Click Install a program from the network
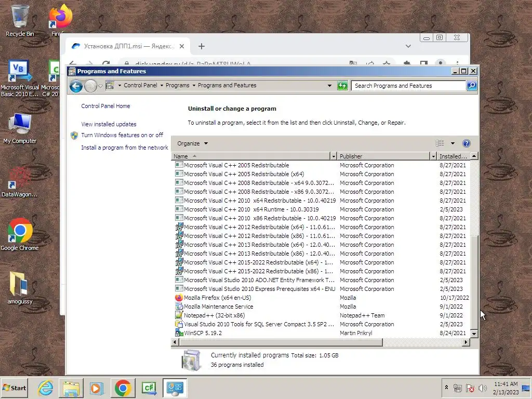The height and width of the screenshot is (399, 532). tap(125, 148)
